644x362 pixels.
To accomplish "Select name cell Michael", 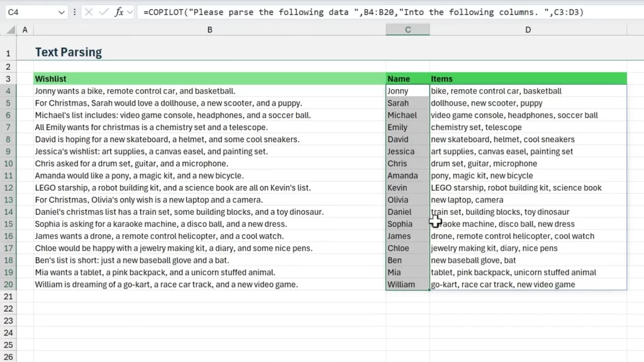I will [408, 116].
